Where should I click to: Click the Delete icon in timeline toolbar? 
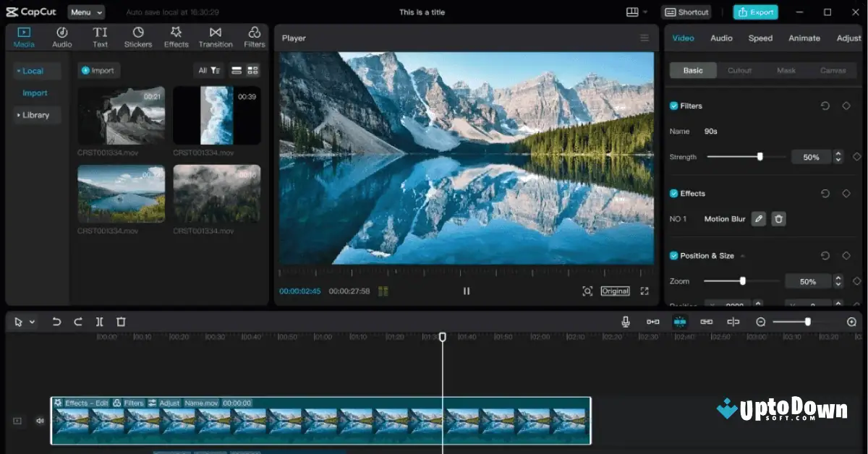tap(121, 321)
